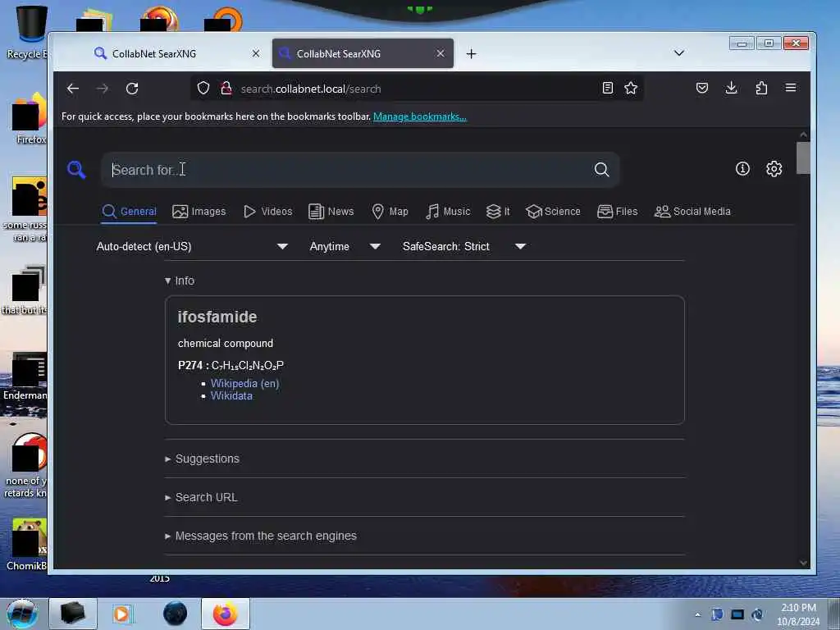The width and height of the screenshot is (840, 630).
Task: Open the SearXNG about info icon
Action: [x=742, y=169]
